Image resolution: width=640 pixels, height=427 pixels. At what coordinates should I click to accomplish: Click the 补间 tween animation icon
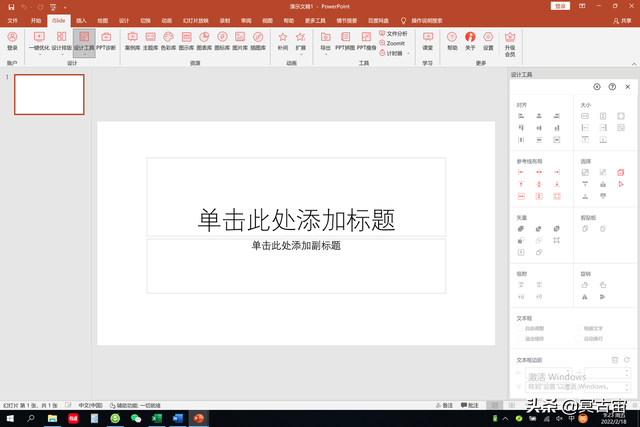[x=283, y=40]
